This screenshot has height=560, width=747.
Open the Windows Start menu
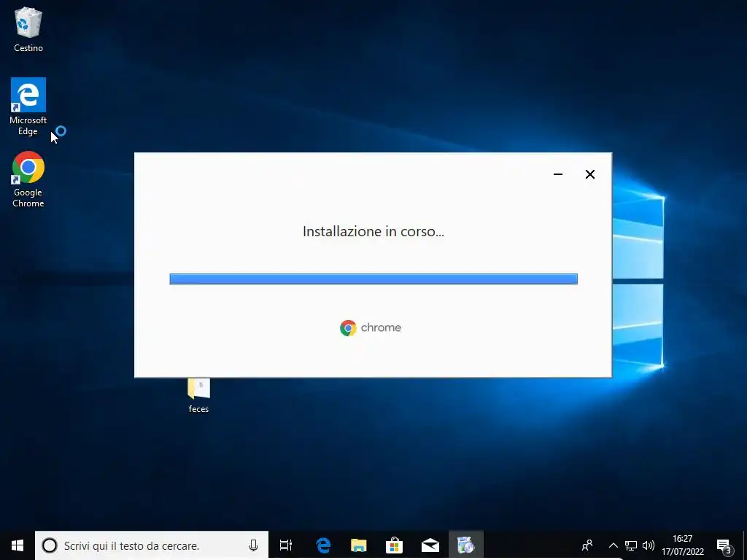(18, 545)
